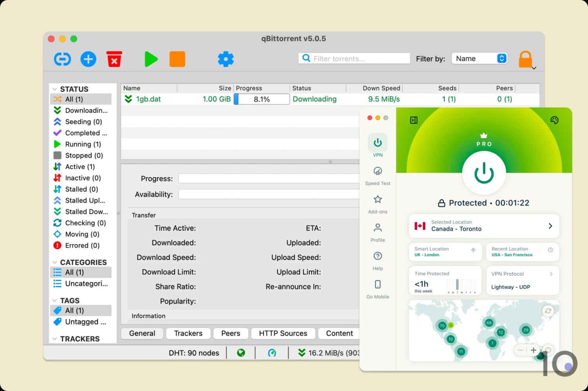Open Speed Test in ExpressVPN sidebar

[378, 176]
